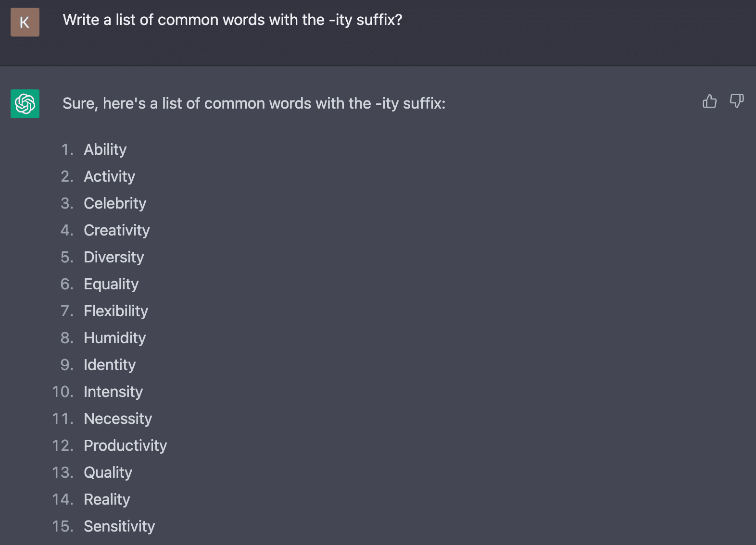Click the thumbs up feedback icon
756x545 pixels.
pyautogui.click(x=709, y=101)
